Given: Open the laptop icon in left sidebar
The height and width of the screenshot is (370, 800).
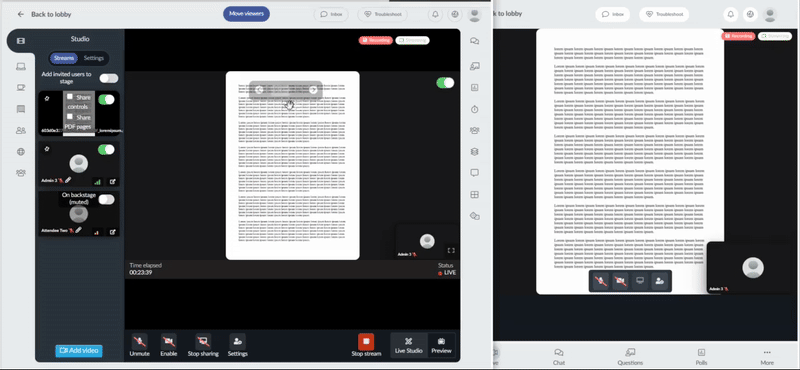Looking at the screenshot, I should [21, 66].
